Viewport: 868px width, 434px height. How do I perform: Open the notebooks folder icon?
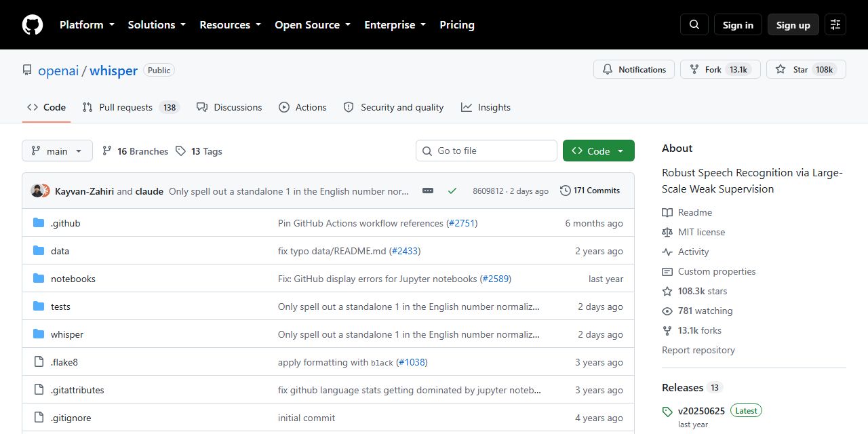click(39, 279)
